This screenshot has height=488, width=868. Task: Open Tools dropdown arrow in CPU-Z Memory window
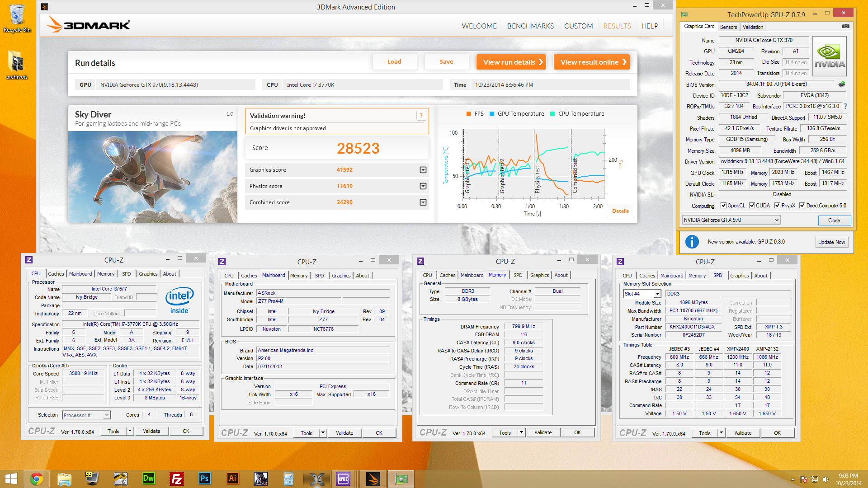pyautogui.click(x=521, y=432)
